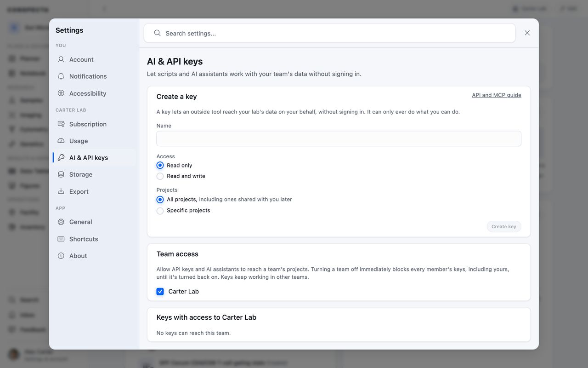Click the Shortcuts keyboard icon
588x368 pixels.
(61, 239)
